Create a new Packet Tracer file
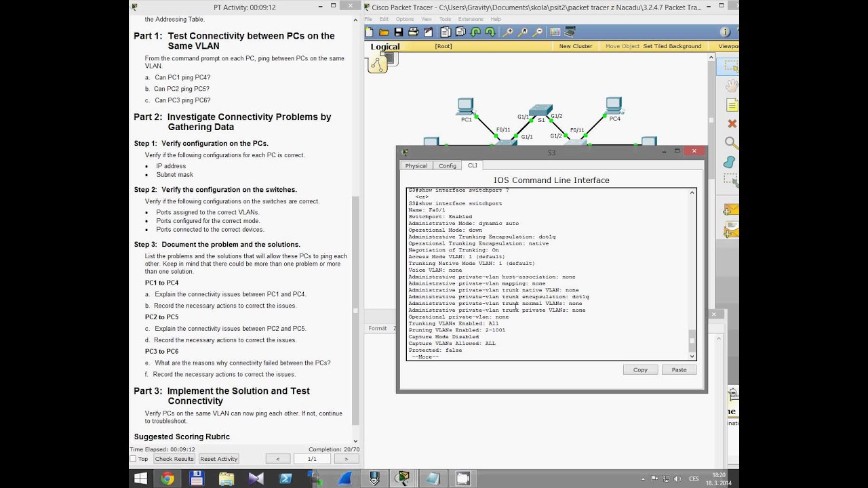This screenshot has width=868, height=488. 369,32
